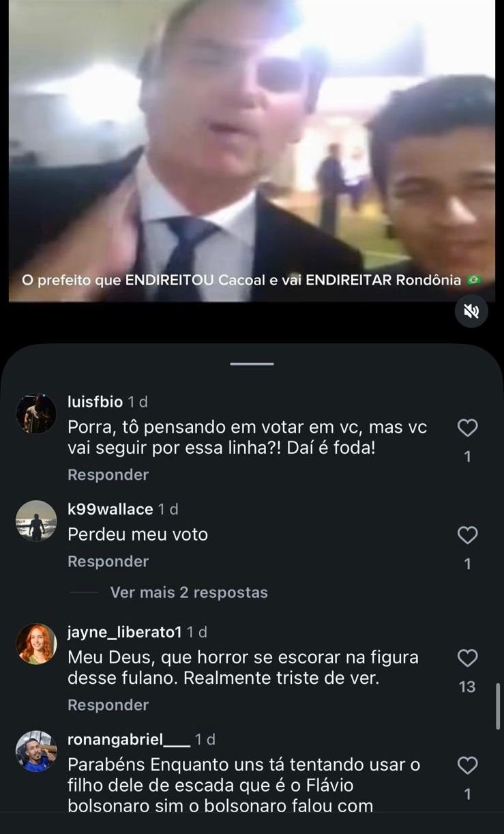
Task: Open the k99wallace username link
Action: [110, 509]
